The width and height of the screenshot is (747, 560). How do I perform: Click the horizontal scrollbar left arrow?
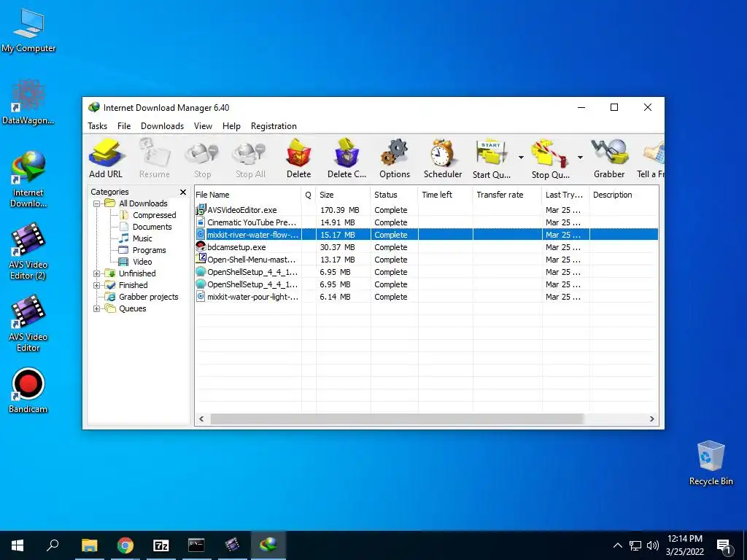tap(201, 419)
